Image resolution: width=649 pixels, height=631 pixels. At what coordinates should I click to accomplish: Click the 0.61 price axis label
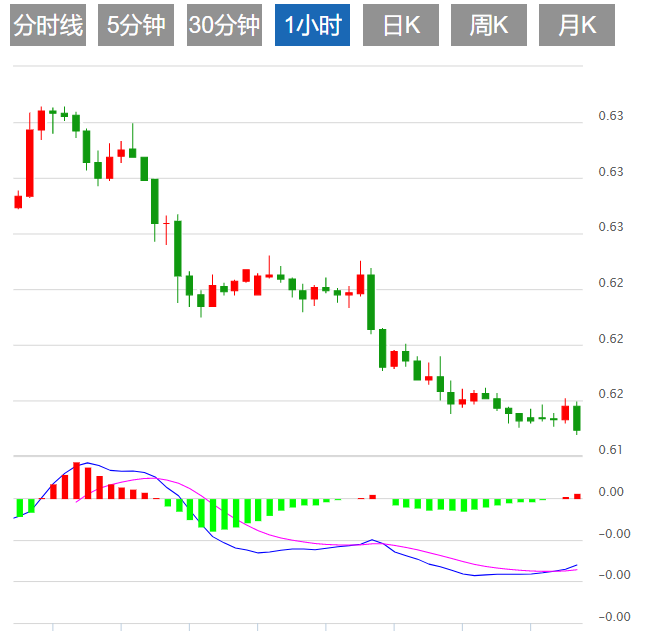pyautogui.click(x=611, y=450)
